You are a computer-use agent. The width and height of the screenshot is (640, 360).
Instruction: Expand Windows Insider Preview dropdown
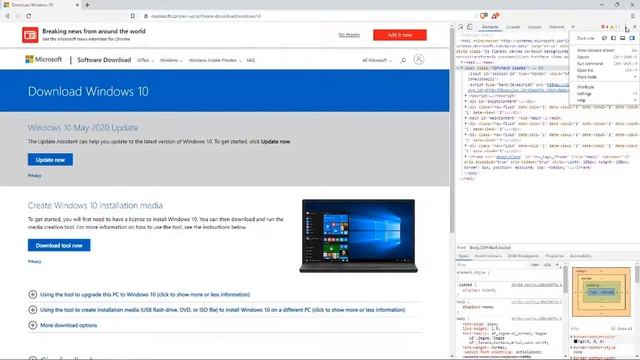215,60
